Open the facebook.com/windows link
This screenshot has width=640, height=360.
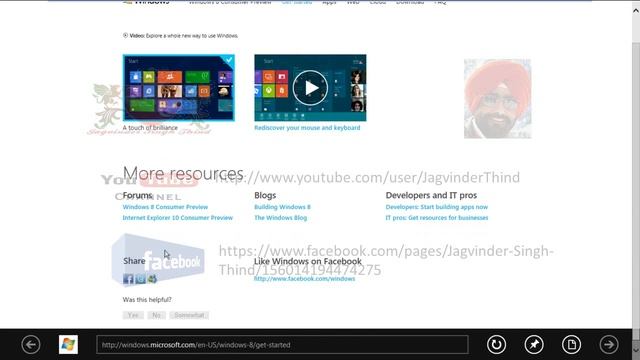pos(304,279)
